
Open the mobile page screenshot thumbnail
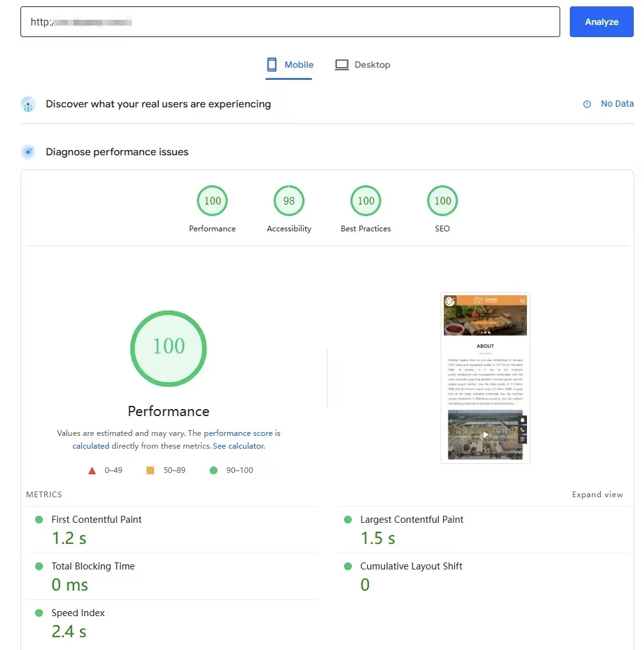coord(485,378)
